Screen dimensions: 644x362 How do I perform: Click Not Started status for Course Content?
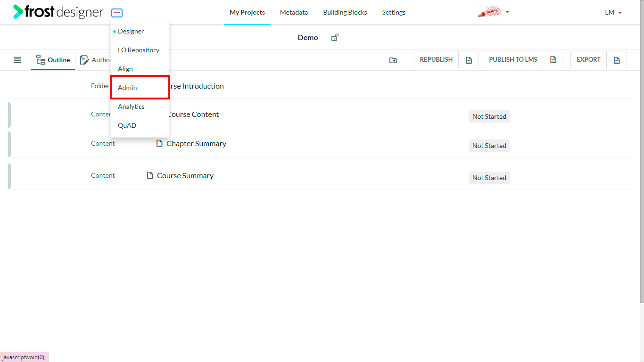click(x=489, y=116)
